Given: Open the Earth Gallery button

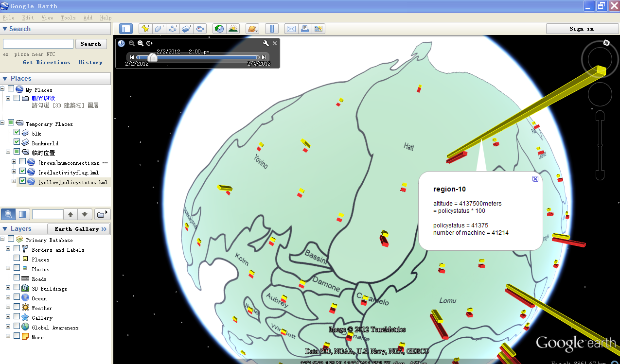Looking at the screenshot, I should point(79,229).
